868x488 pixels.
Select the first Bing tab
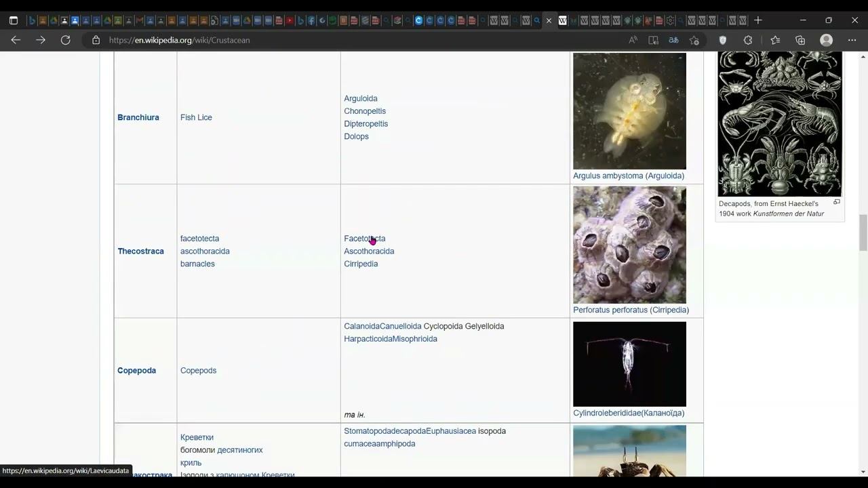click(32, 20)
